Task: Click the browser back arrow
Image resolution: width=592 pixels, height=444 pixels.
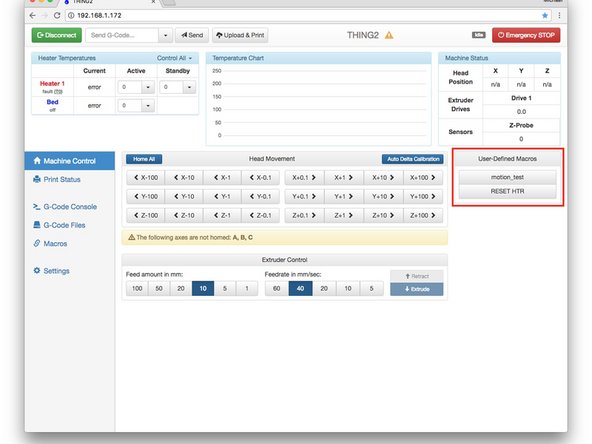Action: click(x=32, y=15)
